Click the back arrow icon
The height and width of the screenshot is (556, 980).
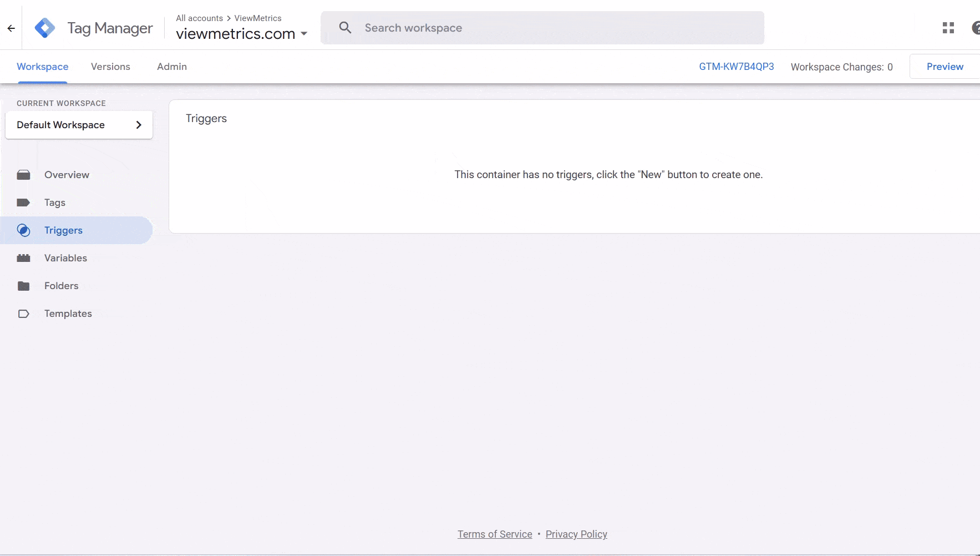pyautogui.click(x=11, y=28)
